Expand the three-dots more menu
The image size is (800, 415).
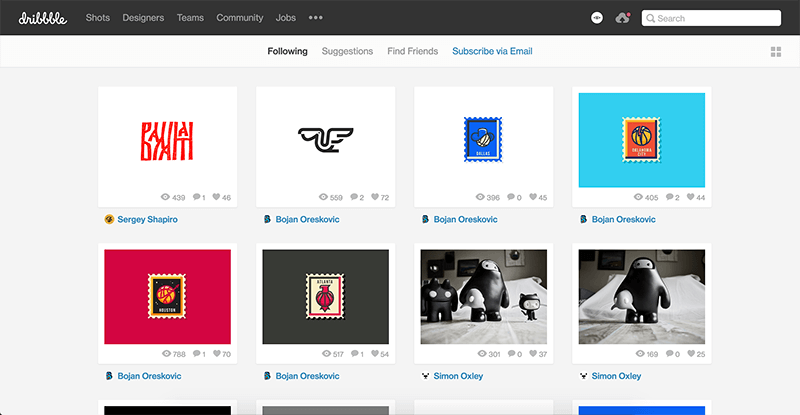click(316, 18)
